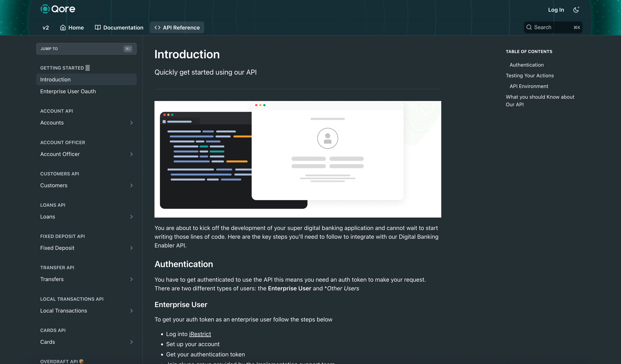Image resolution: width=621 pixels, height=364 pixels.
Task: Jump to Testing Your Actions section
Action: (529, 76)
